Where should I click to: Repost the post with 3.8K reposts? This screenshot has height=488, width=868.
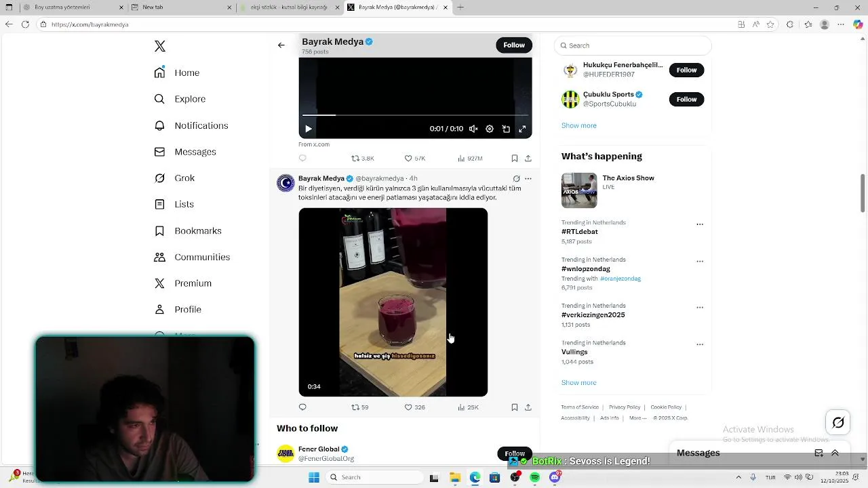[362, 158]
